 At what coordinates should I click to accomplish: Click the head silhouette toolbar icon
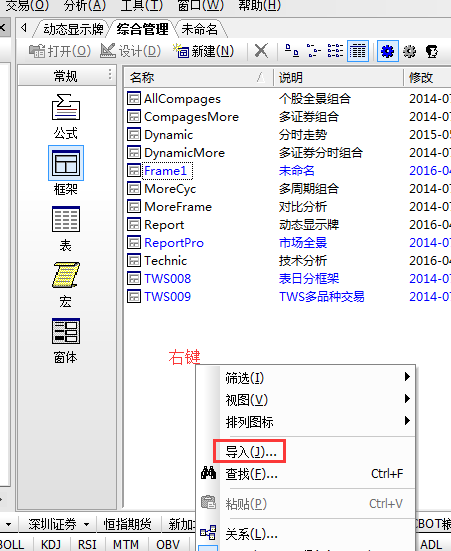click(432, 51)
